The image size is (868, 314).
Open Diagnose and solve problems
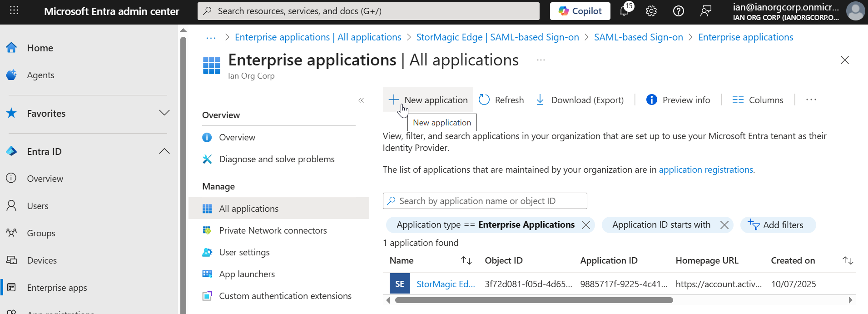point(277,159)
